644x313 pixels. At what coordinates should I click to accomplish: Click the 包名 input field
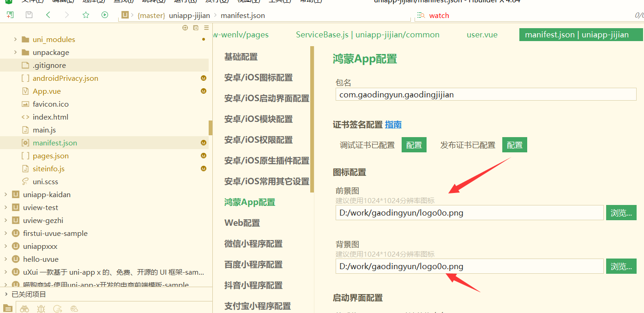[x=486, y=95]
